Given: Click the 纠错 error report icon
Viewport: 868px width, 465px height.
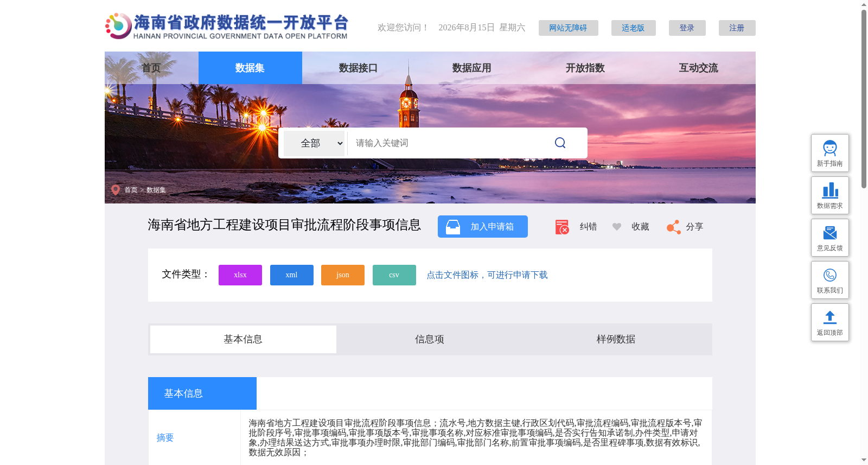Looking at the screenshot, I should [x=562, y=227].
